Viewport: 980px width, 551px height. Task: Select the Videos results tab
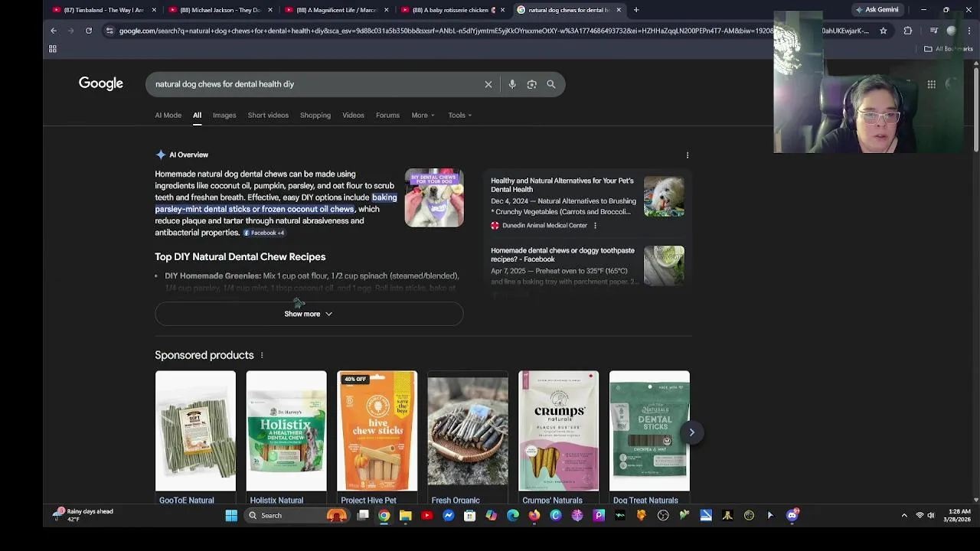coord(353,116)
